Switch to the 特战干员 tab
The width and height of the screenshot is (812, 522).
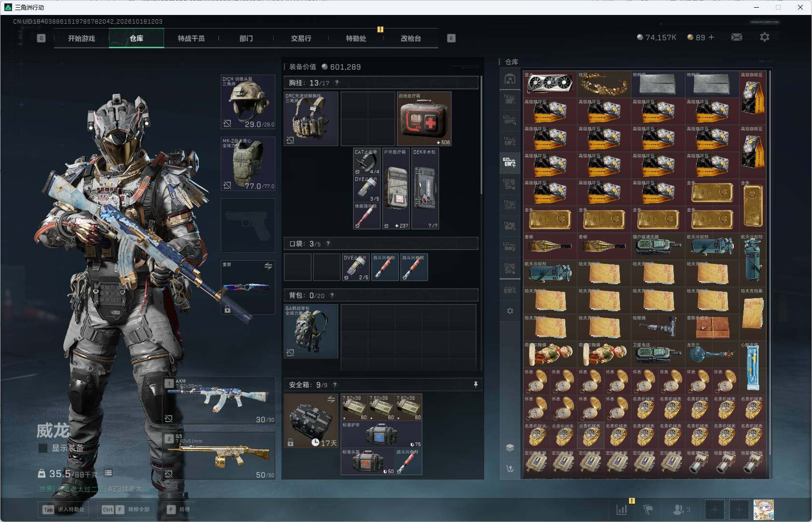coord(191,38)
